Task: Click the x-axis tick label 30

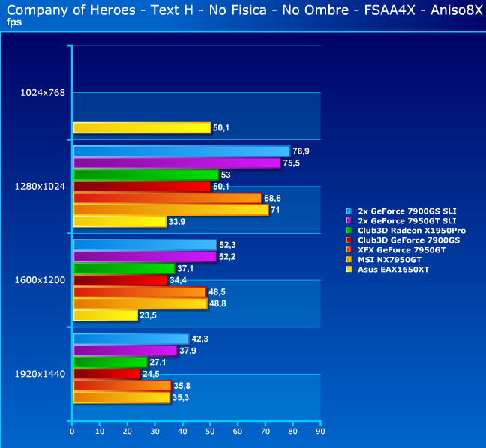Action: tap(154, 432)
